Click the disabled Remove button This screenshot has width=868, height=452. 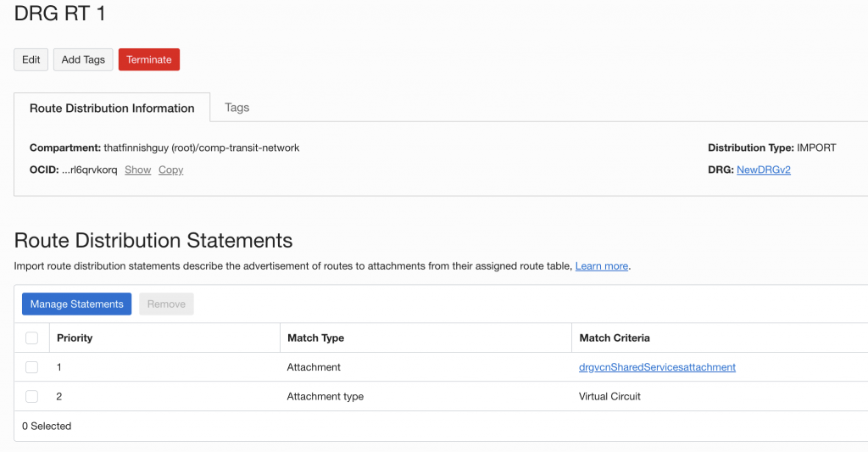(166, 304)
